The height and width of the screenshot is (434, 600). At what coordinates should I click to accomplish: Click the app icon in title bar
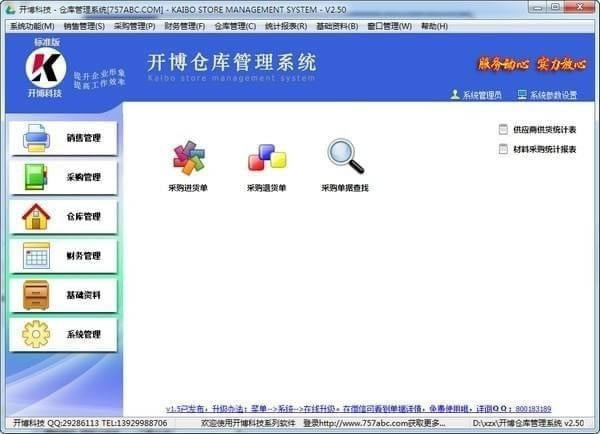[11, 10]
